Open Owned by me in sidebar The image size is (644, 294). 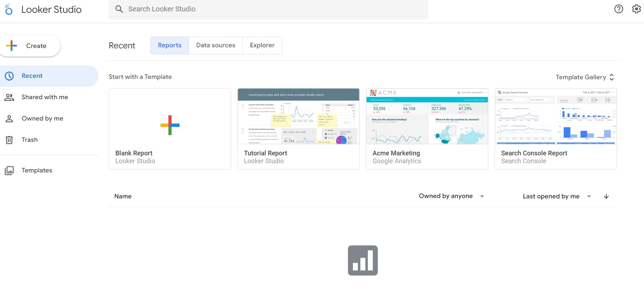pyautogui.click(x=49, y=118)
